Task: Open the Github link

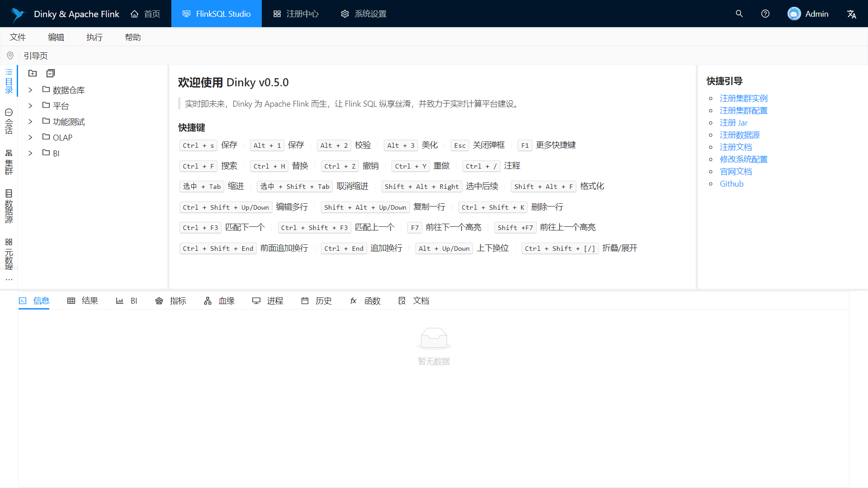Action: pos(731,184)
